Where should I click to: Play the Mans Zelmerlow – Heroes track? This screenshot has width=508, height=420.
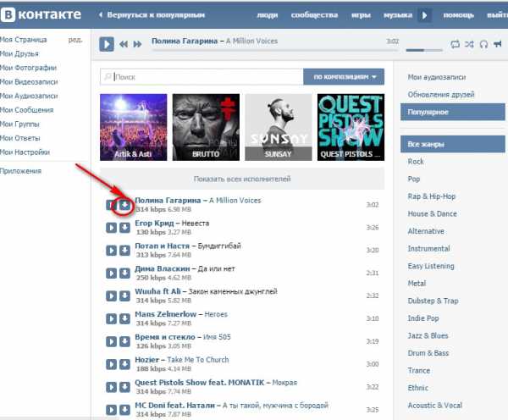click(111, 318)
